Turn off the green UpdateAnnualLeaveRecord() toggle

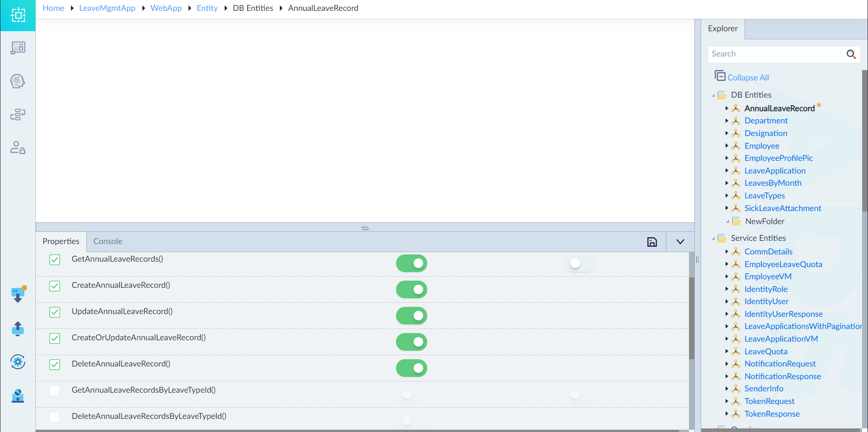tap(411, 316)
